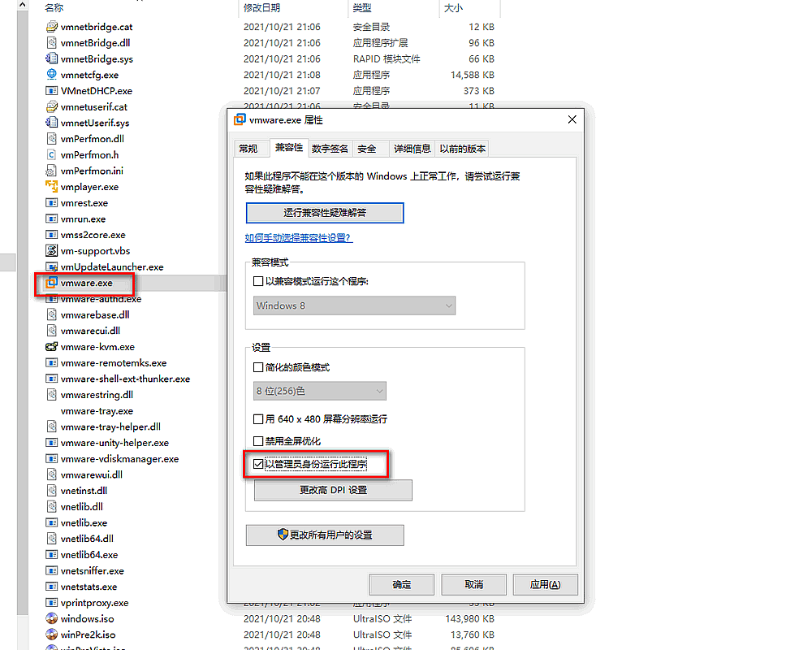
Task: Expand the 8 位(256)色 color dropdown
Action: pos(320,391)
